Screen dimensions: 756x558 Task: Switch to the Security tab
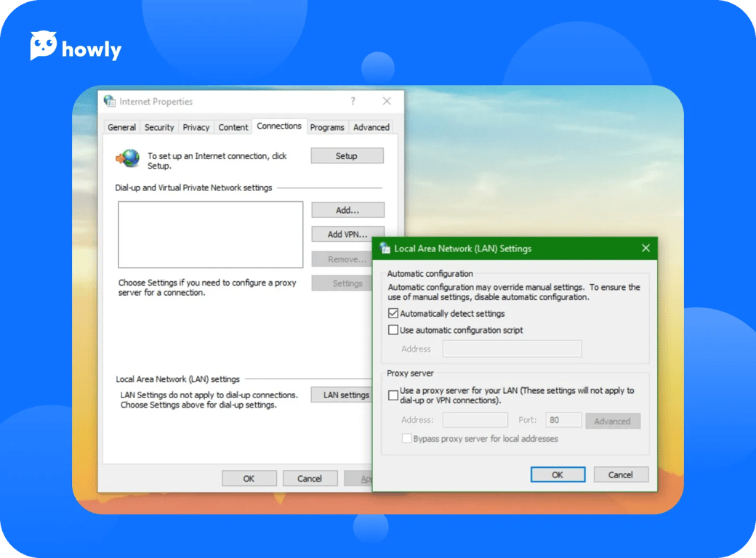tap(159, 127)
